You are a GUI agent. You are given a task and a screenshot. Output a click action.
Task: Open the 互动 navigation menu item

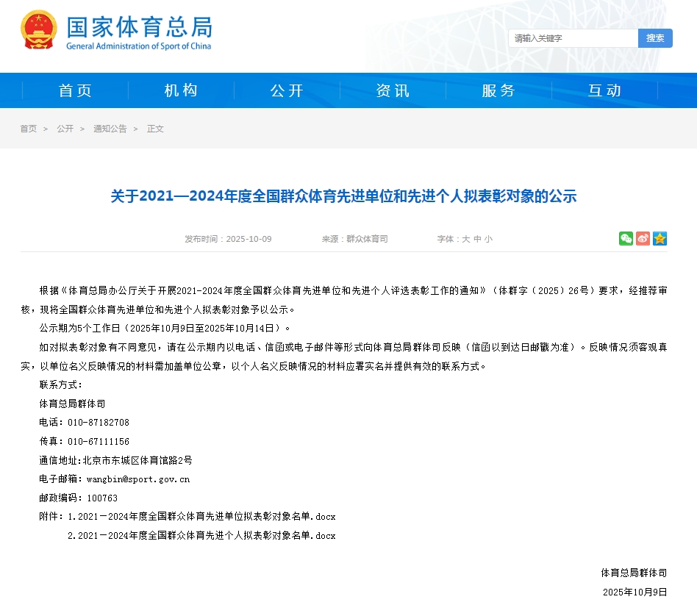pos(604,90)
